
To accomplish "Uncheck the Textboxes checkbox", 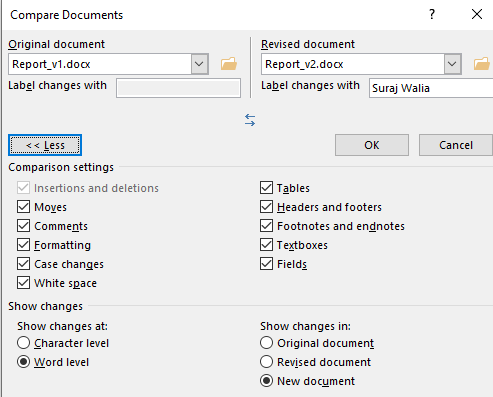I will point(266,245).
